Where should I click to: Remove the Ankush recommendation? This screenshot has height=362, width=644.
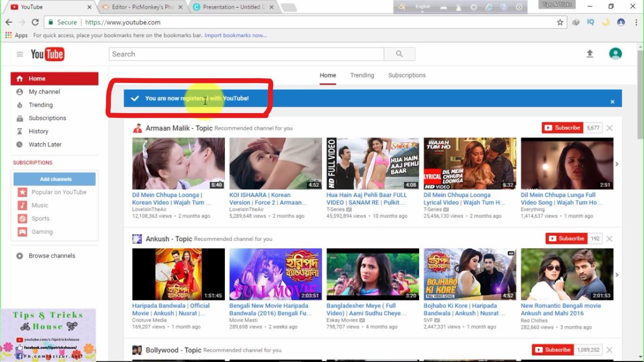click(610, 239)
